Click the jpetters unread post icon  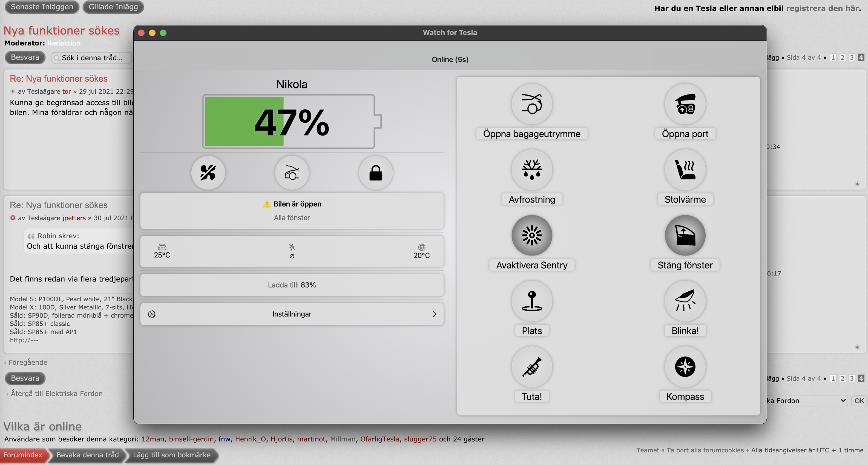click(13, 218)
